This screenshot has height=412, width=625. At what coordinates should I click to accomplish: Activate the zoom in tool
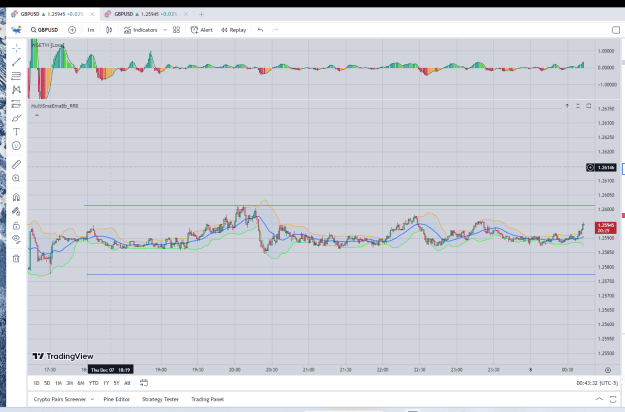[16, 178]
